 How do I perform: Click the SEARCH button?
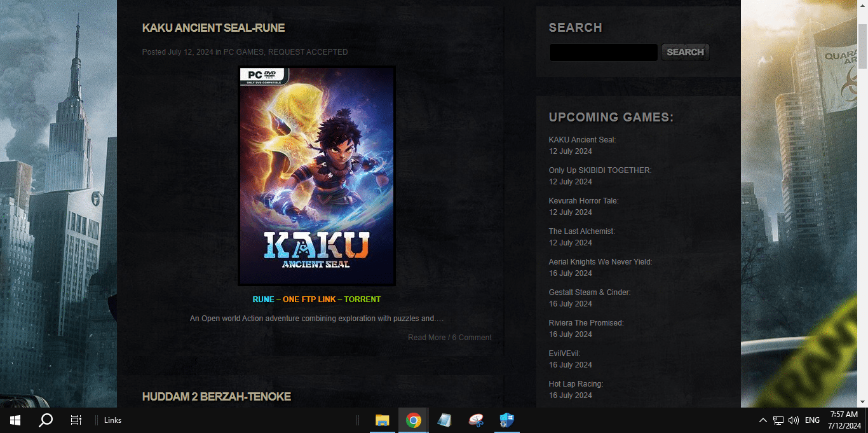(x=685, y=52)
